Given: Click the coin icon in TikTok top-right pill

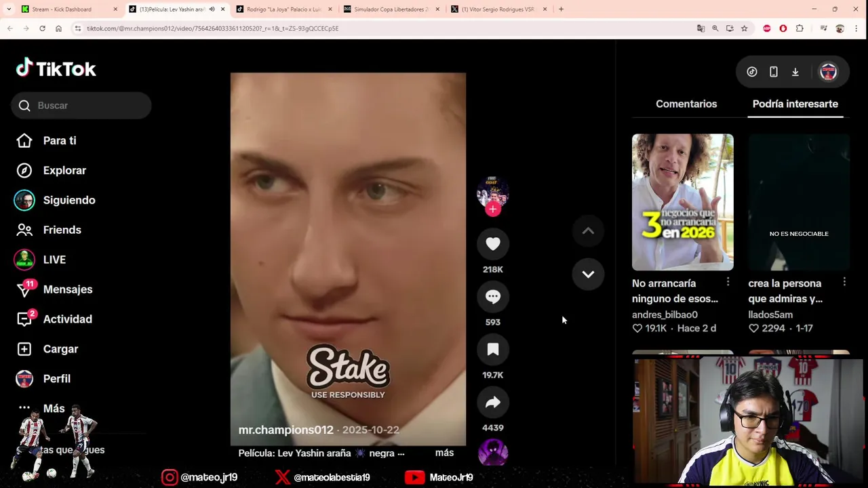Looking at the screenshot, I should pyautogui.click(x=752, y=72).
